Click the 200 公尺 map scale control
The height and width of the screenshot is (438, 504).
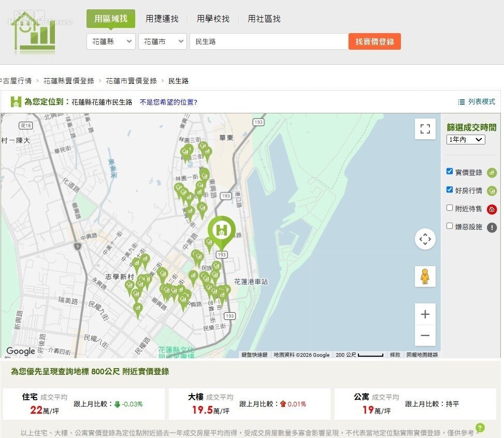pos(359,355)
